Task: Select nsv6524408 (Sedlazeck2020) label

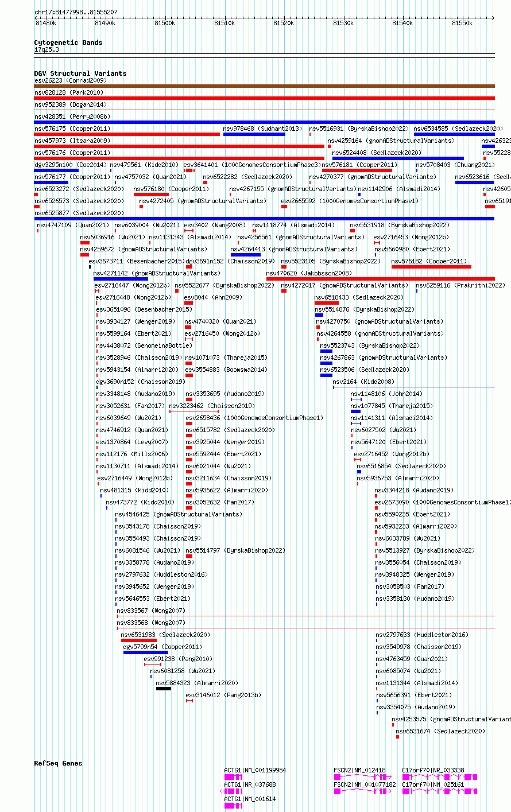Action: [x=377, y=153]
